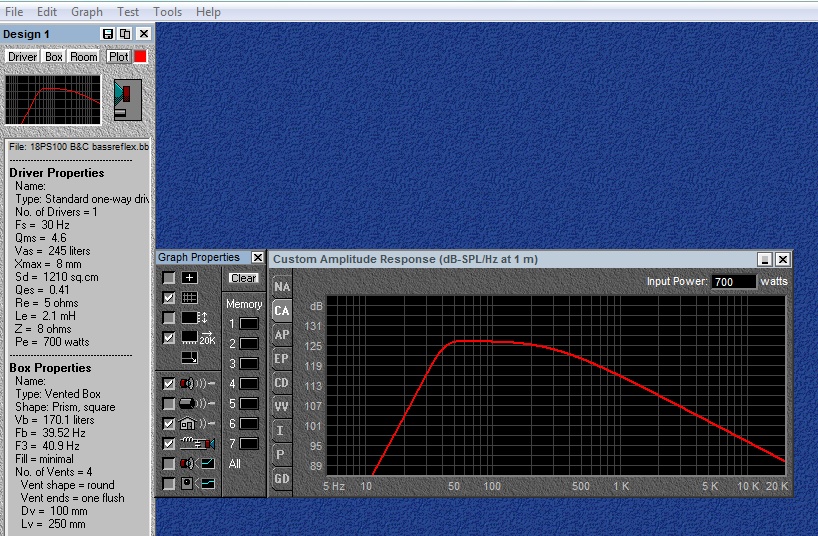
Task: Check the vent cylinder checkbox
Action: pos(169,403)
